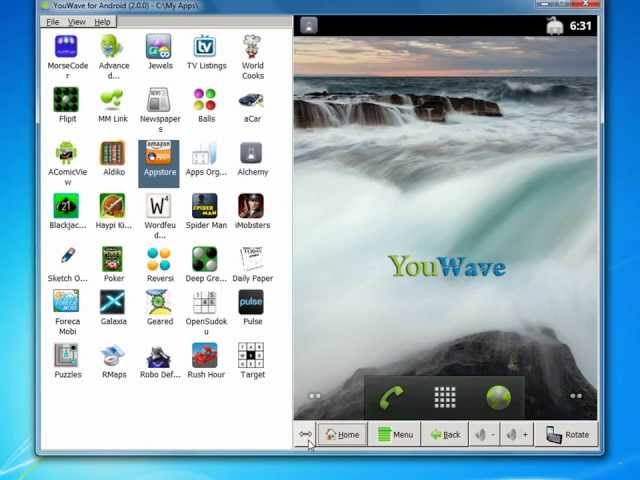
Task: Open the Geared game icon
Action: [159, 302]
